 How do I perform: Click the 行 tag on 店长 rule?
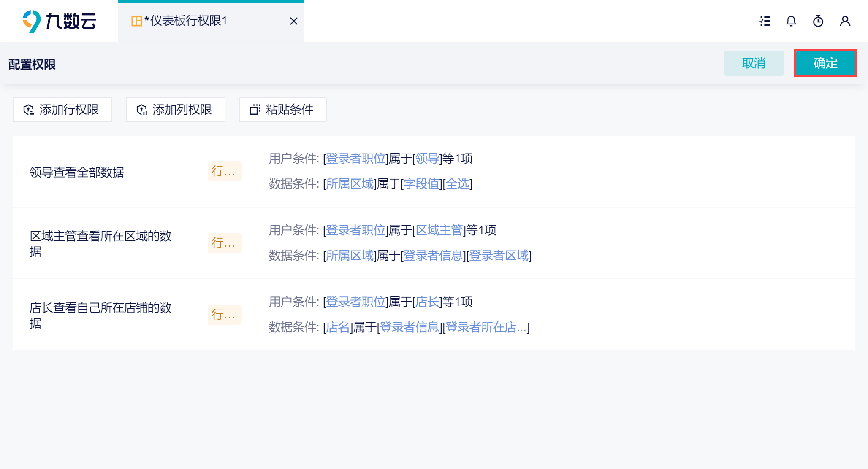click(225, 315)
